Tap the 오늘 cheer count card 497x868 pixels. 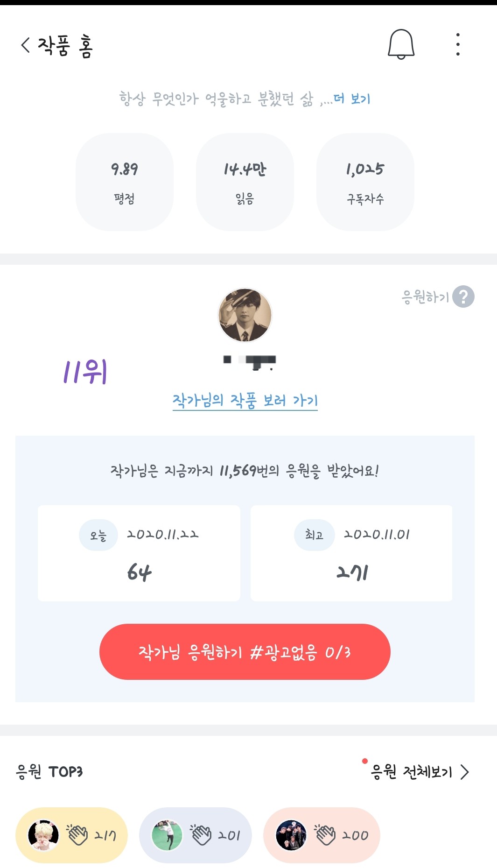pos(139,553)
